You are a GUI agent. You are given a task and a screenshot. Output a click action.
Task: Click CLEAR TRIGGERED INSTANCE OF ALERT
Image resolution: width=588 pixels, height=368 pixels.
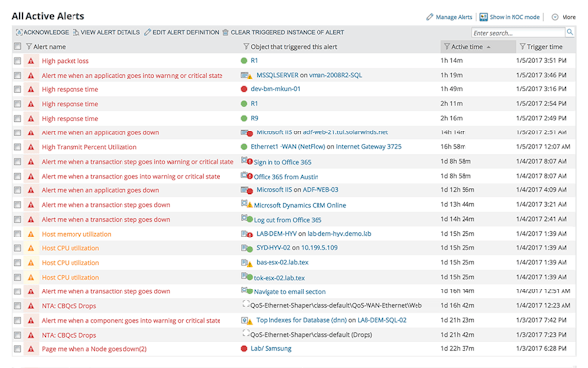pos(287,33)
